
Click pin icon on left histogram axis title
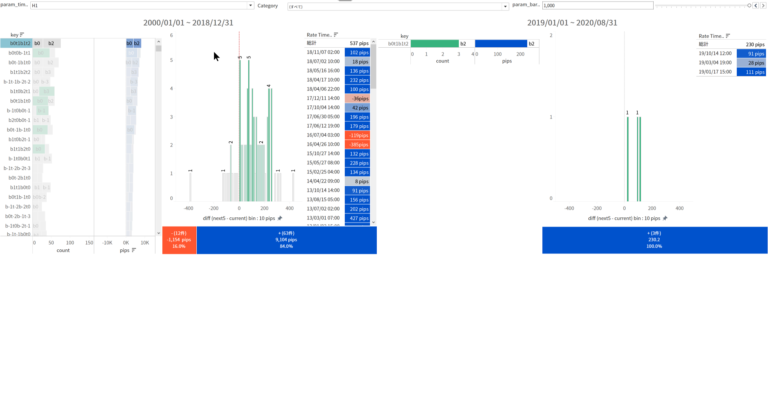pyautogui.click(x=279, y=217)
